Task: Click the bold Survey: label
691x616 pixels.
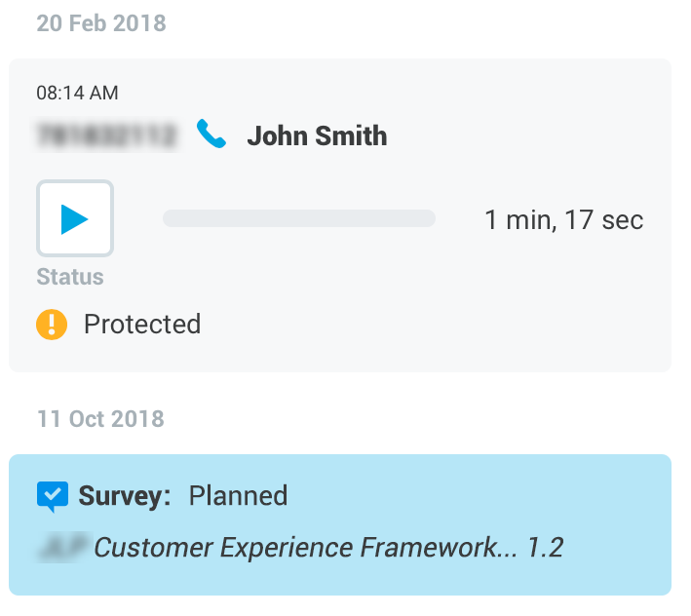Action: tap(125, 496)
